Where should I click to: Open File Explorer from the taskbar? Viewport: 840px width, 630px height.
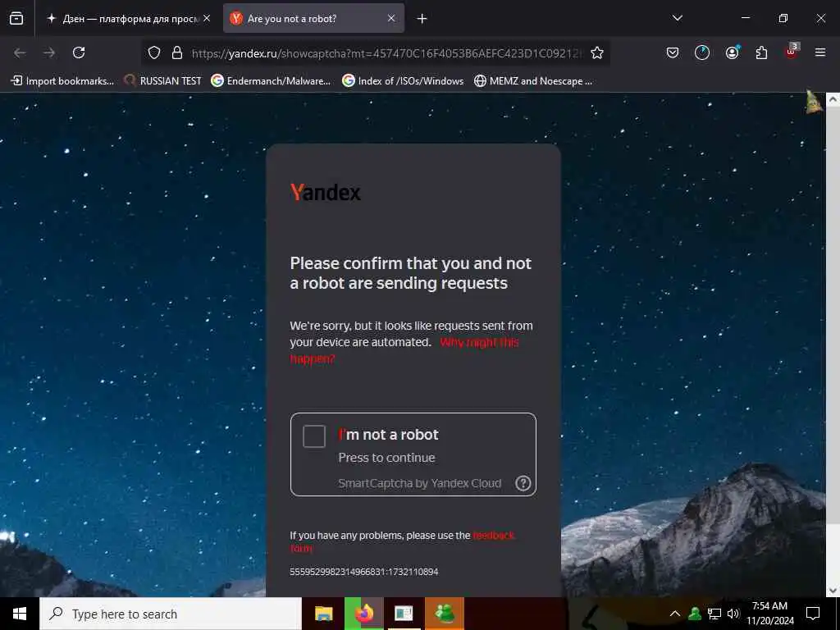coord(323,614)
